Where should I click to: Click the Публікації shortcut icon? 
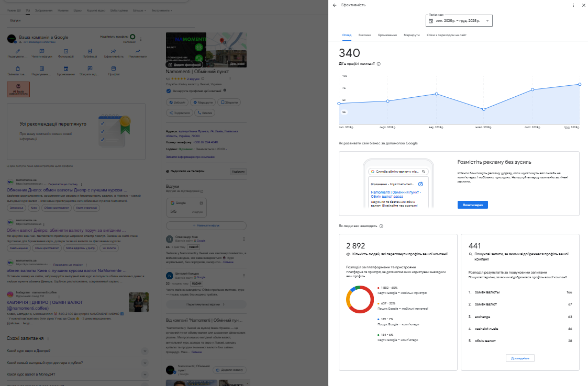tap(90, 51)
